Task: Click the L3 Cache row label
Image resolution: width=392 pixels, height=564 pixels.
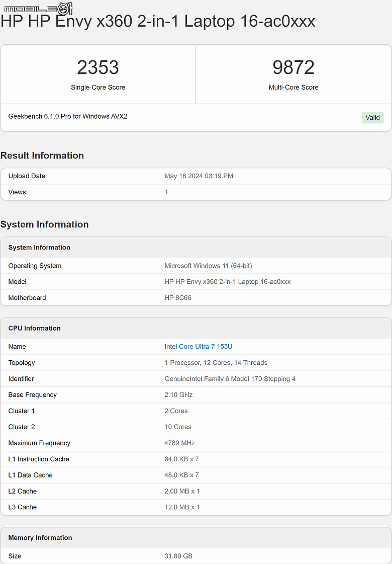Action: 22,507
